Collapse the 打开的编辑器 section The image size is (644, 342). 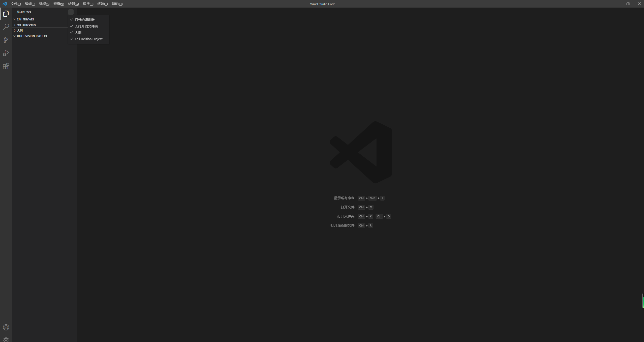40,19
